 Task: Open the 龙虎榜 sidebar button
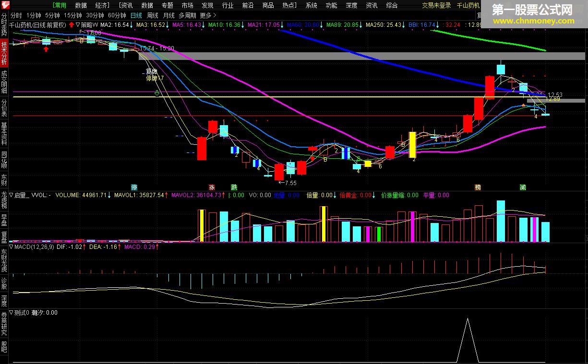point(4,200)
